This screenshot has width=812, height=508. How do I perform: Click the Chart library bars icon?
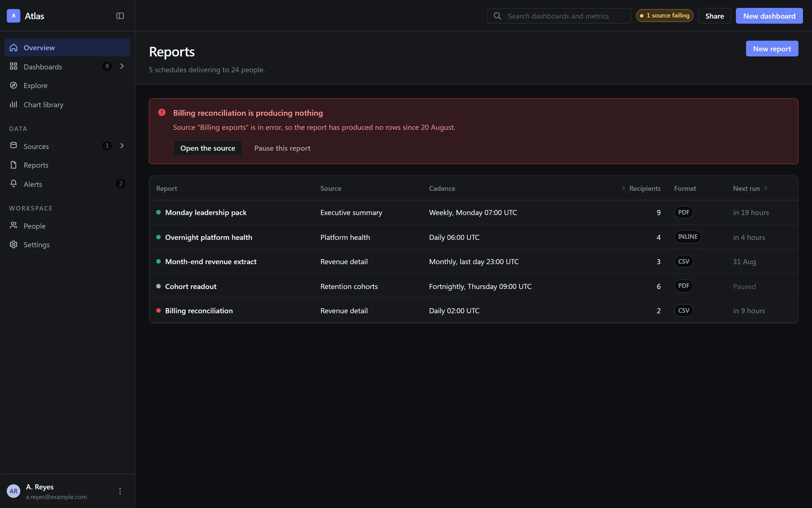pyautogui.click(x=14, y=104)
